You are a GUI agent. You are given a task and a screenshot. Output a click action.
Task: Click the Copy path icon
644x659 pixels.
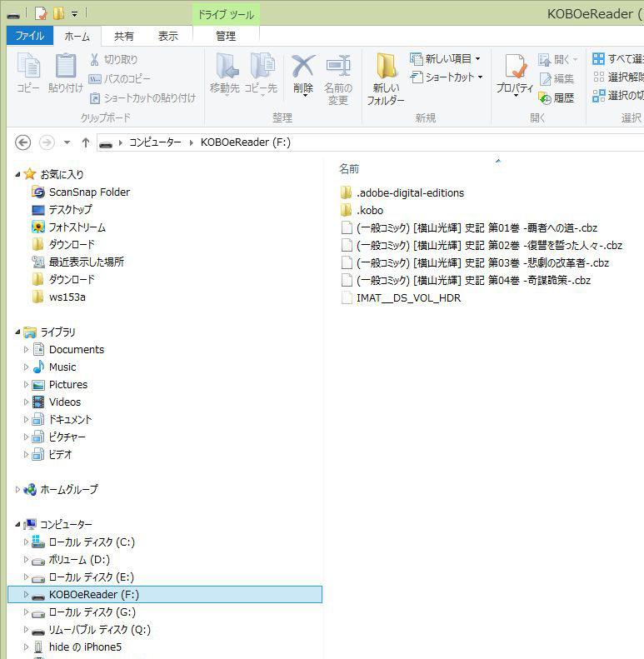(95, 78)
